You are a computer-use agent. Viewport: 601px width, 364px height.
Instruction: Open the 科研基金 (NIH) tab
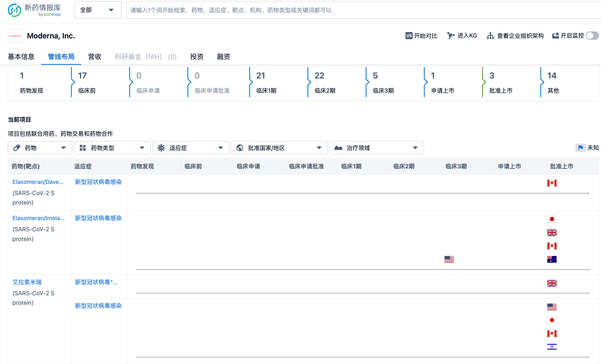[x=146, y=56]
